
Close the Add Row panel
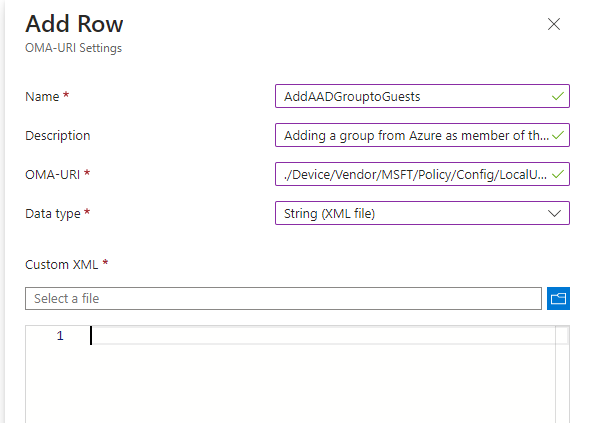coord(554,24)
